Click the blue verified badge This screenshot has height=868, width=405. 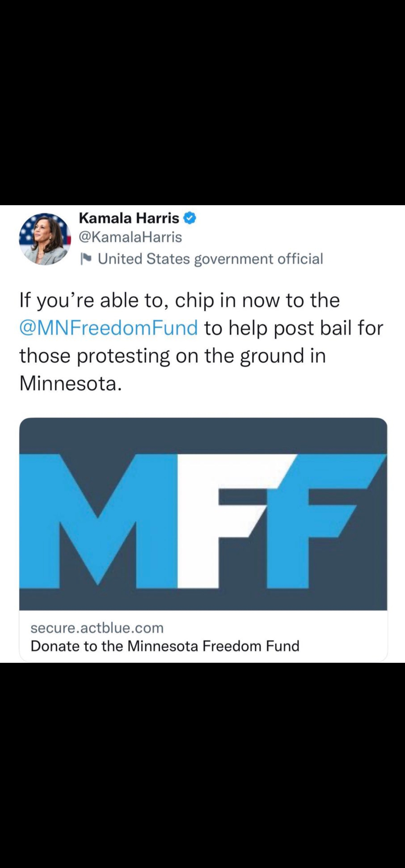click(x=190, y=218)
